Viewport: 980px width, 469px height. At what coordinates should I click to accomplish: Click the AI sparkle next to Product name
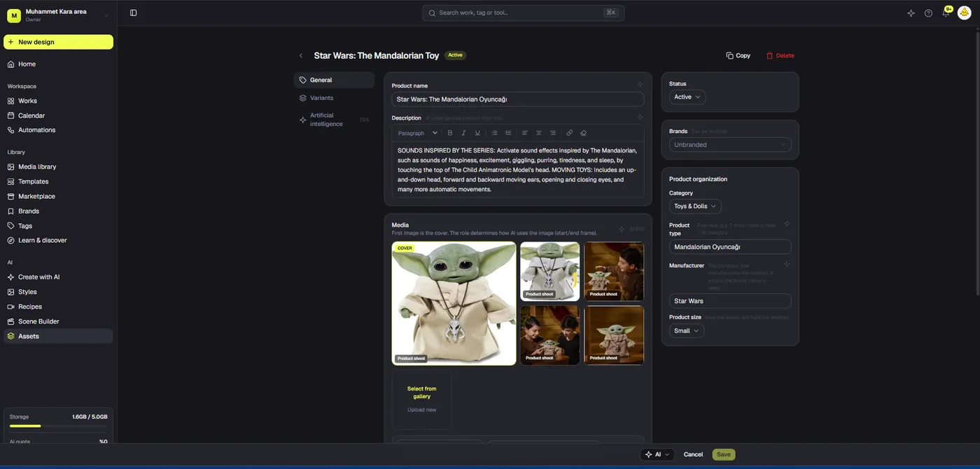click(x=640, y=85)
